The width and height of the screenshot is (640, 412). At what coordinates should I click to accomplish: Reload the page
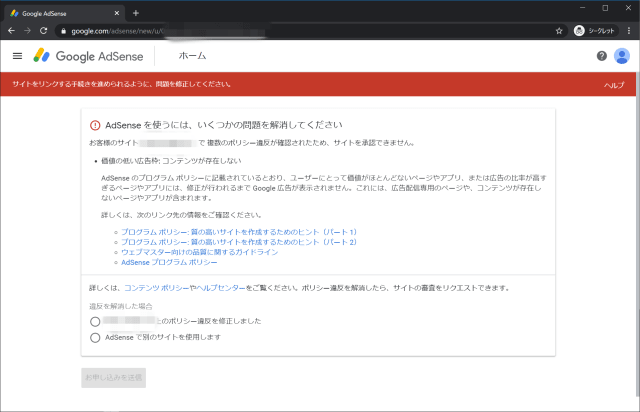pos(44,31)
